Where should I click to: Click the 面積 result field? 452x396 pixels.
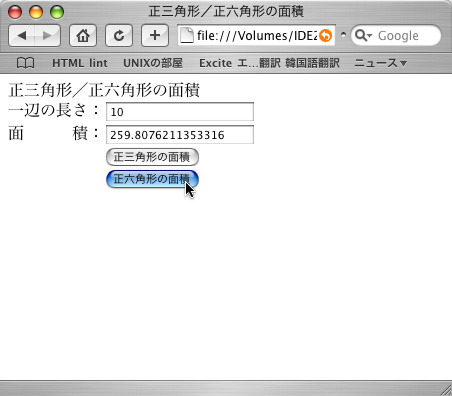point(180,135)
